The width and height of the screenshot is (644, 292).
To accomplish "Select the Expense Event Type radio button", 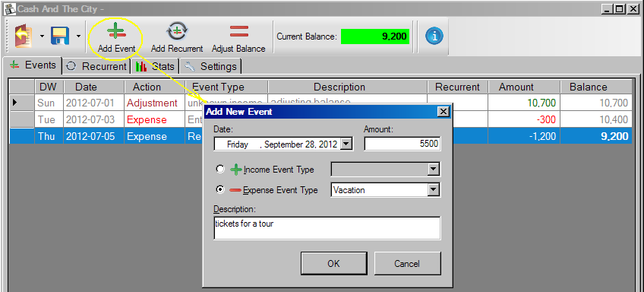I will [x=220, y=189].
